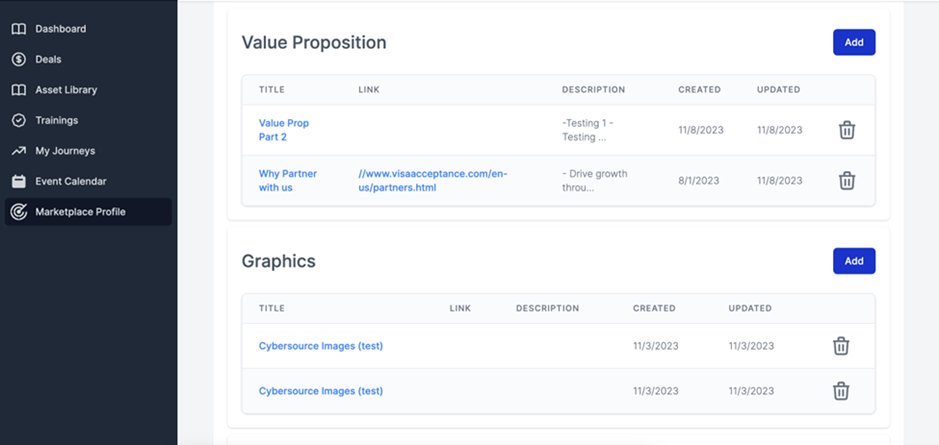Delete the second Cybersource Images row
939x445 pixels.
click(841, 391)
